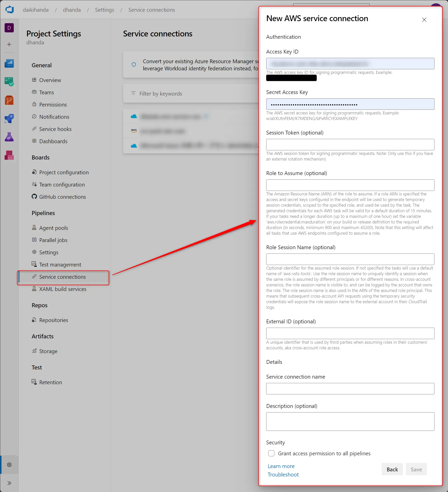Click the Role Session Name field
The image size is (448, 492).
pyautogui.click(x=350, y=259)
